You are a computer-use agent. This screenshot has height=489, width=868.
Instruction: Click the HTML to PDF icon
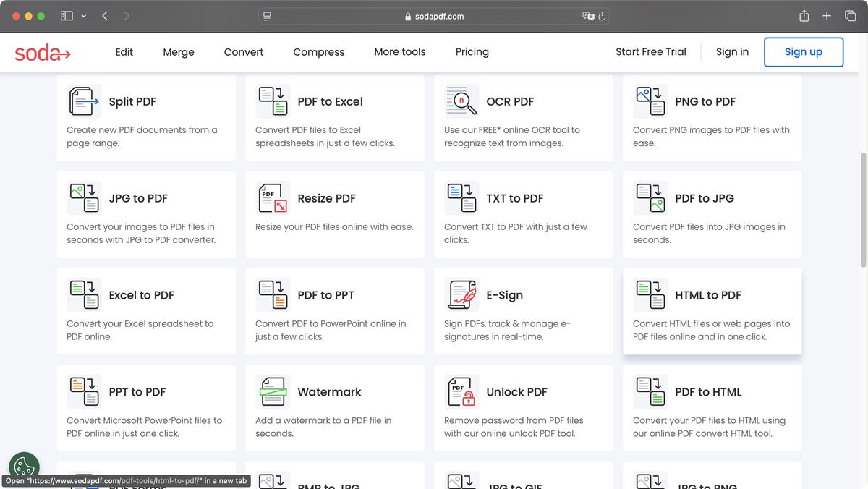point(649,294)
